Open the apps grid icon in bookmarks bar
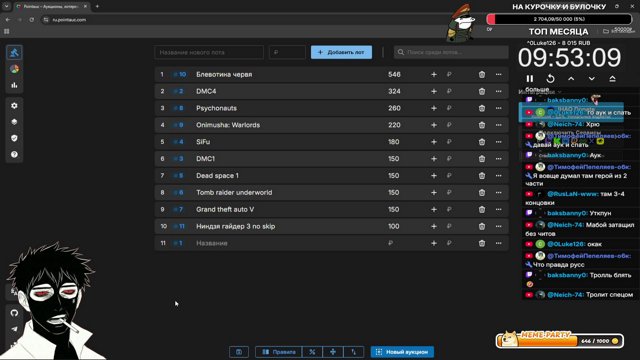Image resolution: width=640 pixels, height=360 pixels. coord(7,31)
